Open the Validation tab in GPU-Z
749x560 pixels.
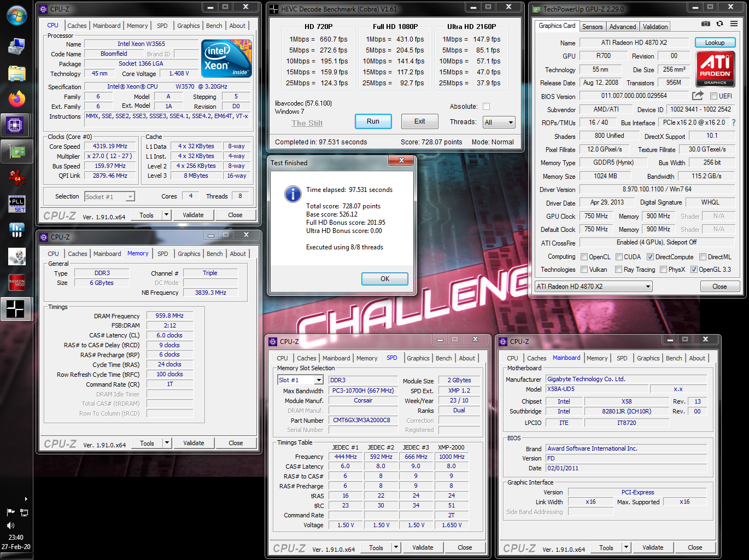[655, 27]
